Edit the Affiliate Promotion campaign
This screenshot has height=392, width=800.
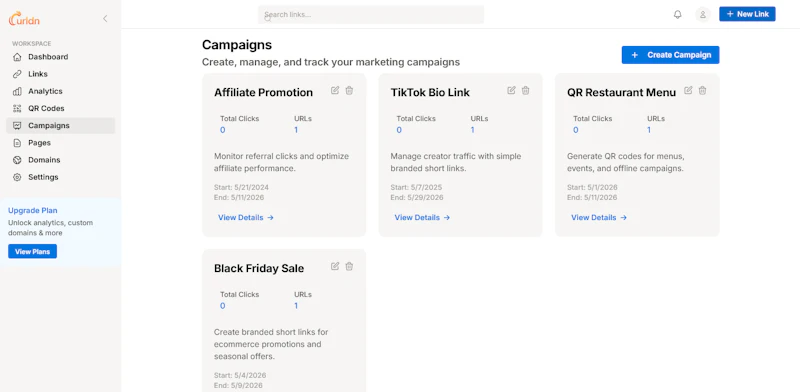[335, 90]
